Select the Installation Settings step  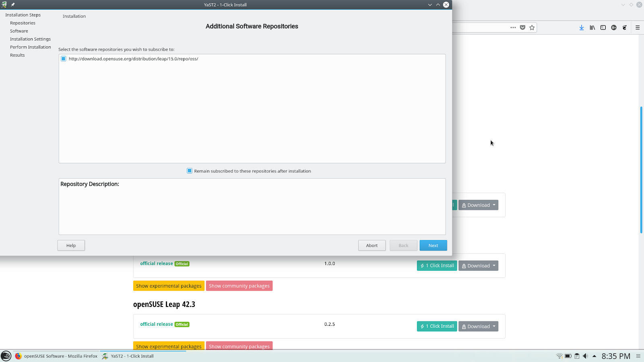point(30,39)
